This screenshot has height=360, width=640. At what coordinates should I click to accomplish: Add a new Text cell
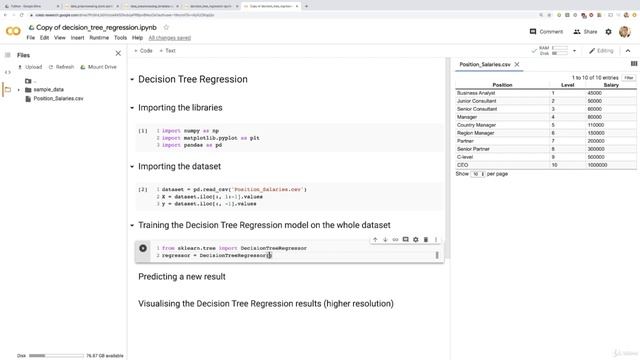pyautogui.click(x=167, y=51)
